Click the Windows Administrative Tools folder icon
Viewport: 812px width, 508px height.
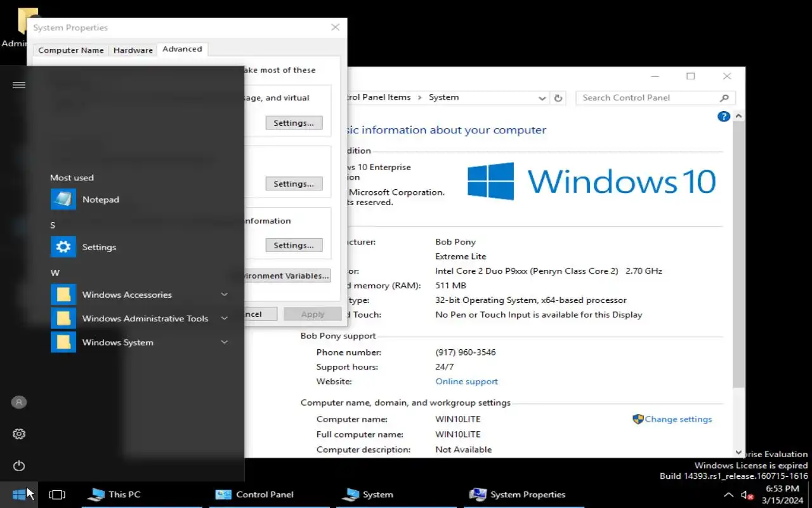[63, 318]
